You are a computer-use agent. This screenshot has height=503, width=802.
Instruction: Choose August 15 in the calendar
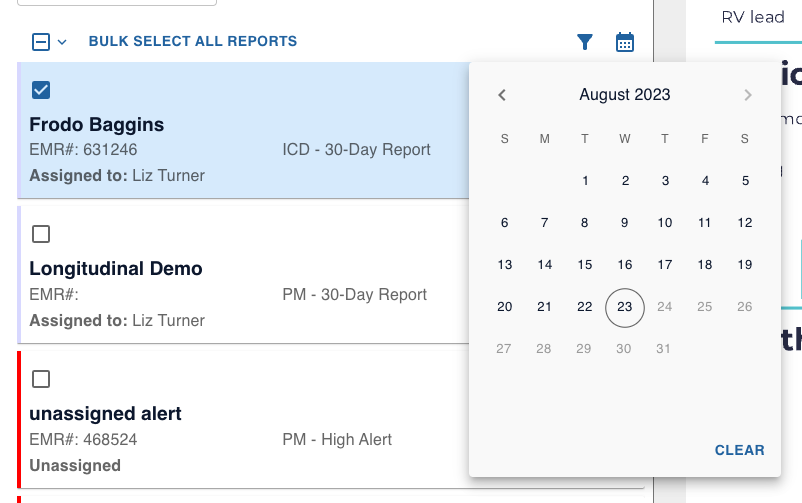[585, 265]
